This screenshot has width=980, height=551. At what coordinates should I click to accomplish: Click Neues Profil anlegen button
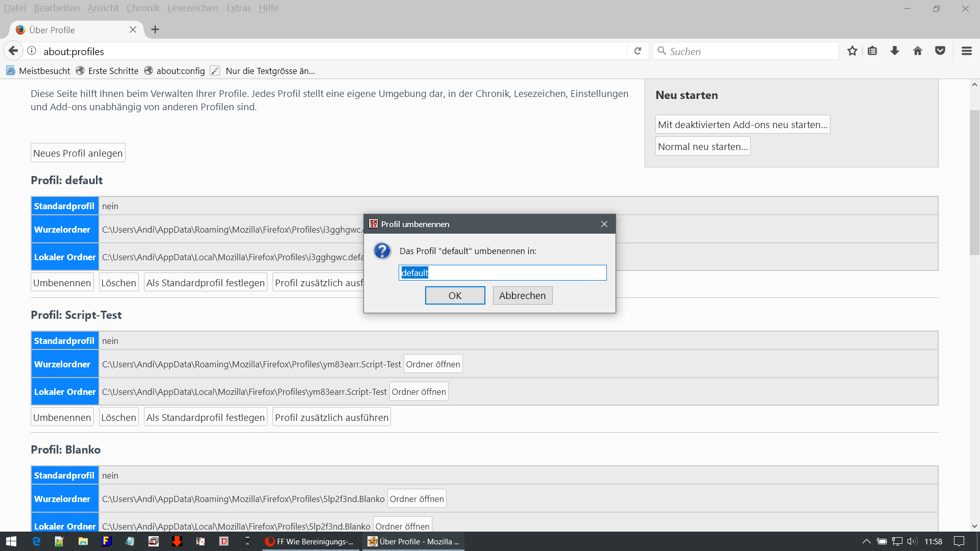tap(78, 153)
